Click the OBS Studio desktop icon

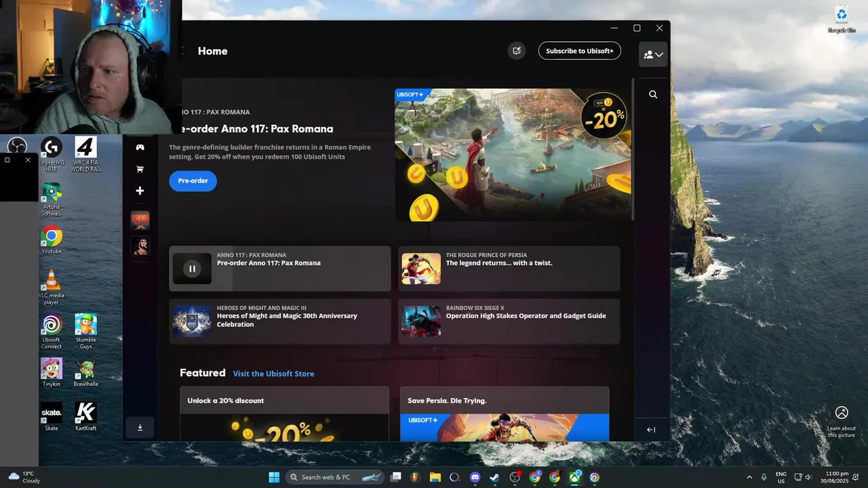[x=17, y=145]
